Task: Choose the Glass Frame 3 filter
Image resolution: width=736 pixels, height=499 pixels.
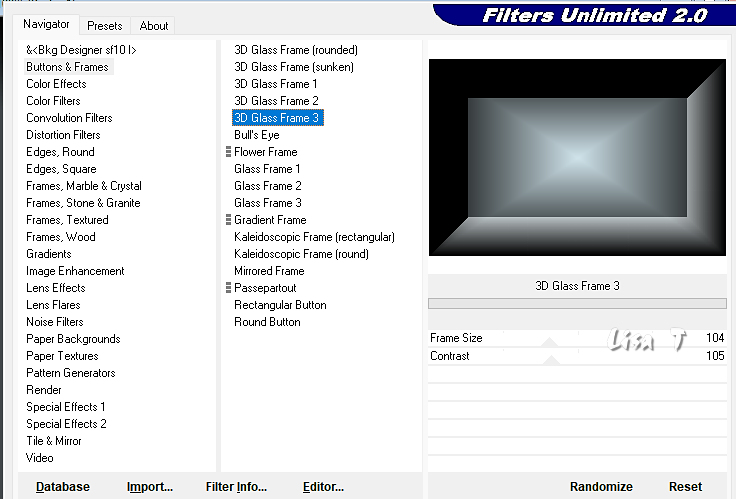Action: (268, 202)
